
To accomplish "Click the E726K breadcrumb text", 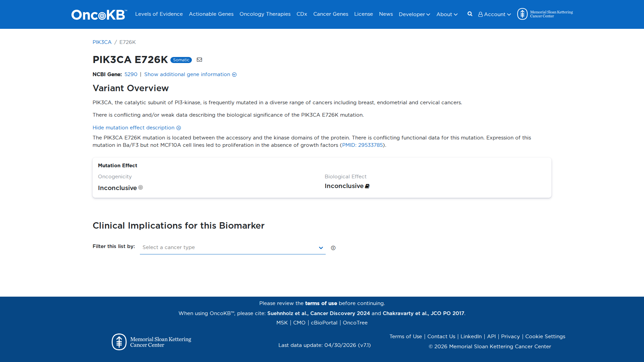I will click(127, 42).
